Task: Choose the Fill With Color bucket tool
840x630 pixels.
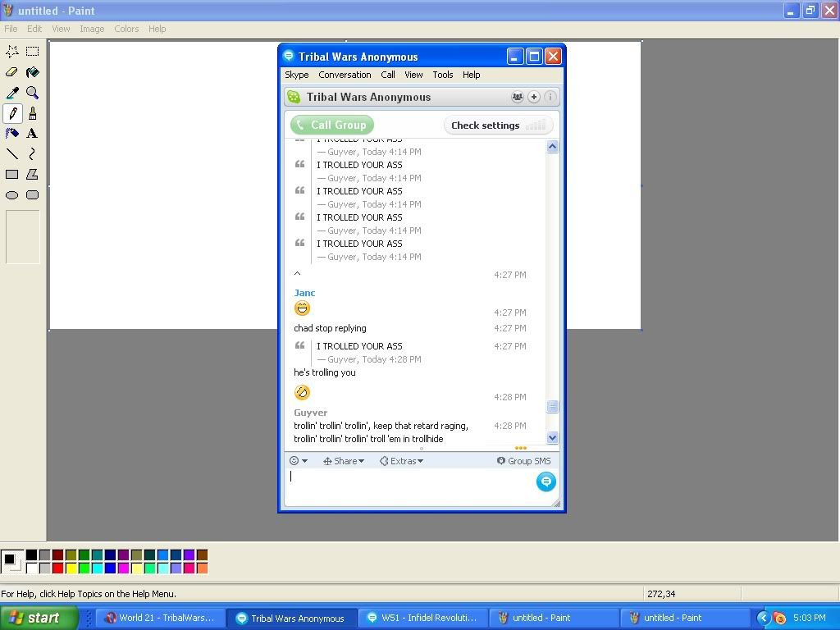Action: (32, 72)
